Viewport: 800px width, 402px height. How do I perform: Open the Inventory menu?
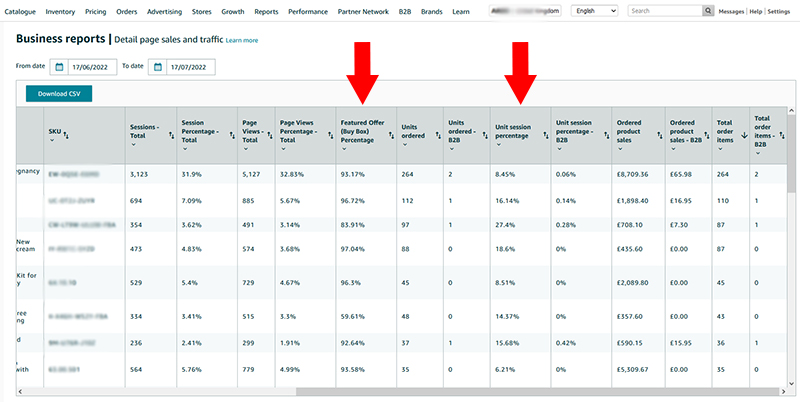pos(60,11)
